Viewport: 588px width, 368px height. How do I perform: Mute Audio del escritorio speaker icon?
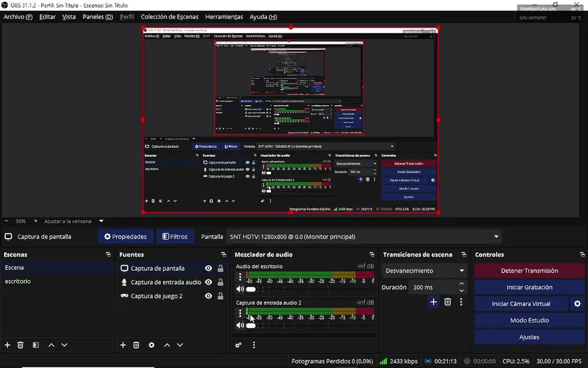coord(240,289)
